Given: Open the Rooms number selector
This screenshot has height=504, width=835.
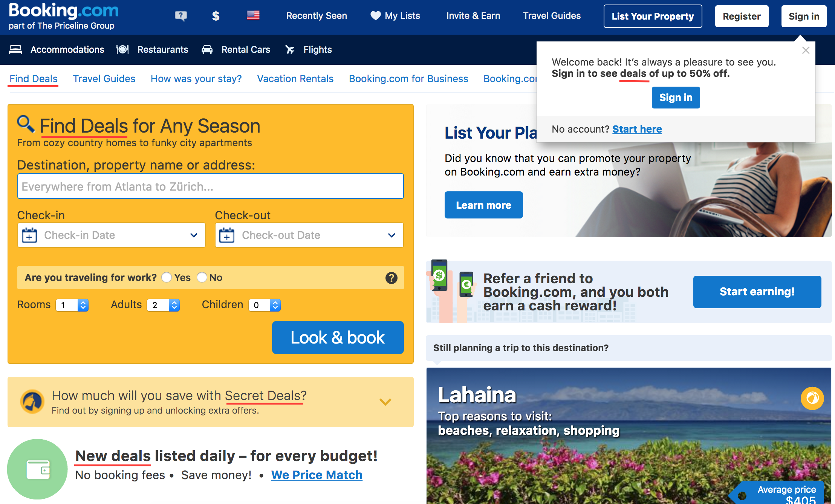Looking at the screenshot, I should (x=72, y=305).
